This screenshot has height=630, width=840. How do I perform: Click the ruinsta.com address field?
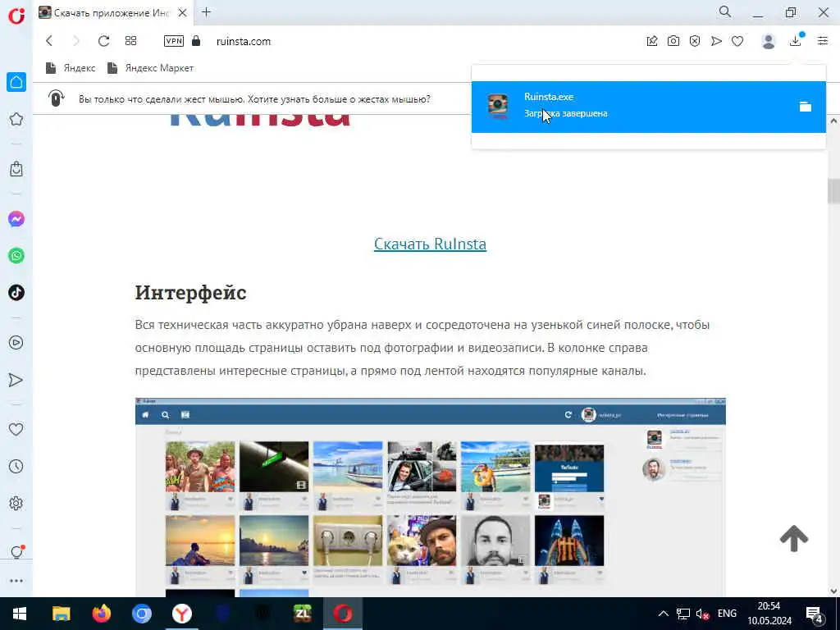[243, 41]
